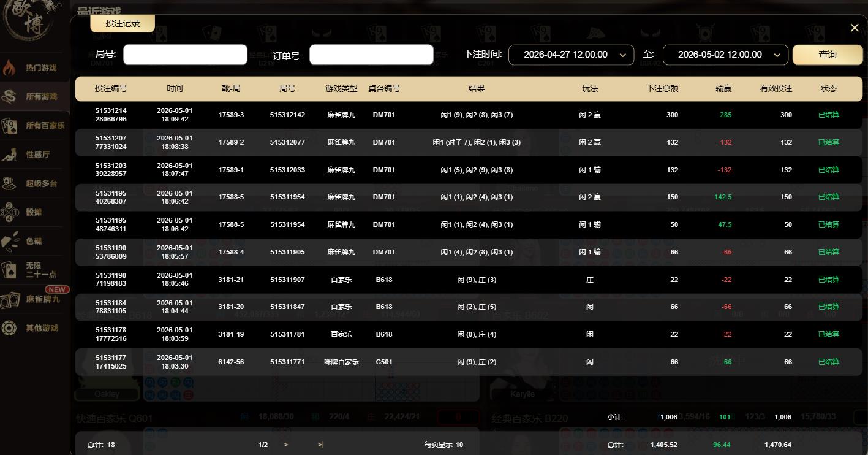Select 性感厅 menu label

pos(37,155)
